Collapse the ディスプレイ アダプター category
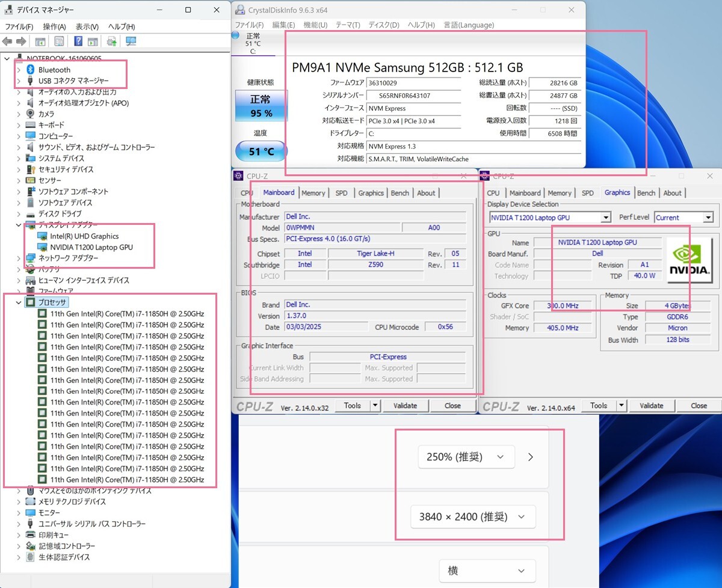The width and height of the screenshot is (722, 588). tap(19, 225)
